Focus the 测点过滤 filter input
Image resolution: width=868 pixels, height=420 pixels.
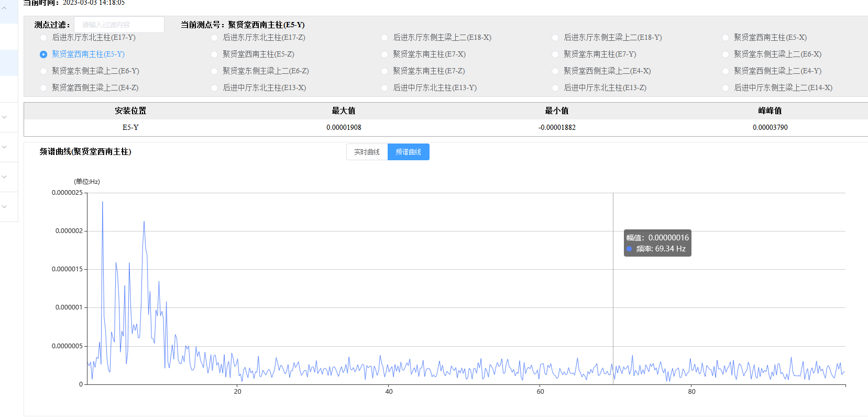click(119, 25)
